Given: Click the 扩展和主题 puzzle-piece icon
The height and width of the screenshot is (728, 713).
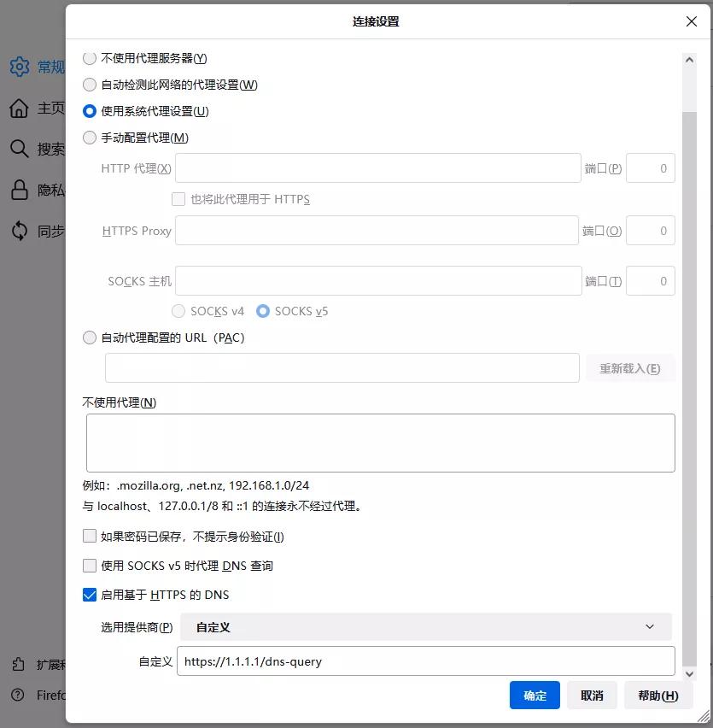Looking at the screenshot, I should 20,663.
